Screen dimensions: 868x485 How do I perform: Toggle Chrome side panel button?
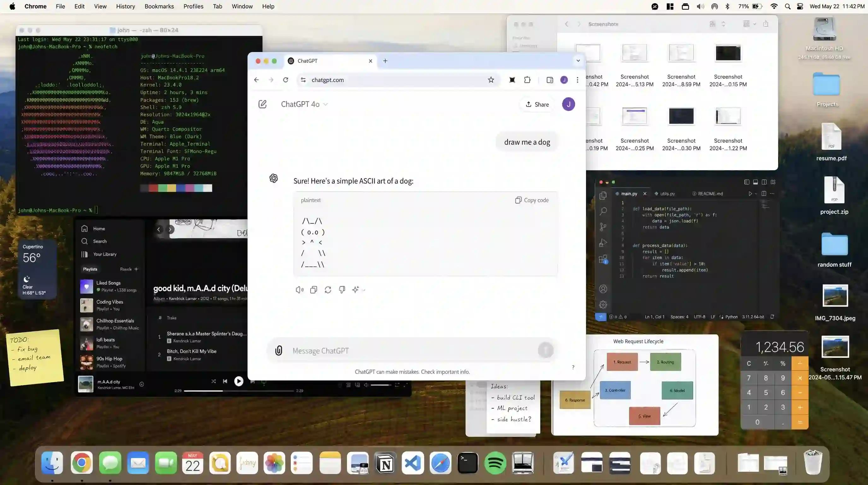tap(549, 80)
